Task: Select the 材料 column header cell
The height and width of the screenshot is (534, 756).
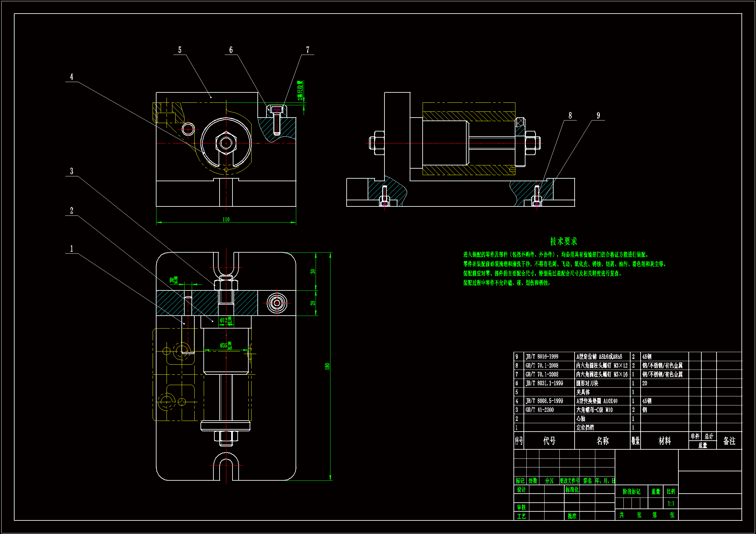Action: tap(664, 441)
